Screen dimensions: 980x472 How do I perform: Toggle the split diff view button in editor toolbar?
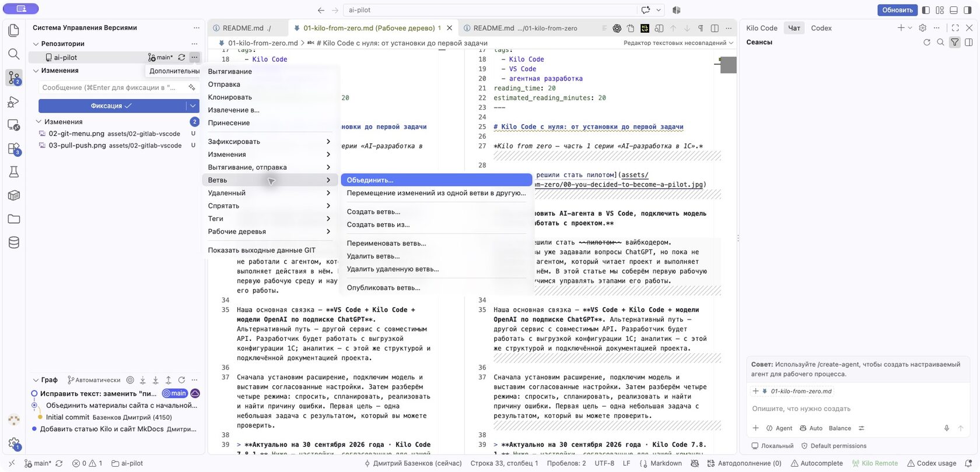(715, 28)
